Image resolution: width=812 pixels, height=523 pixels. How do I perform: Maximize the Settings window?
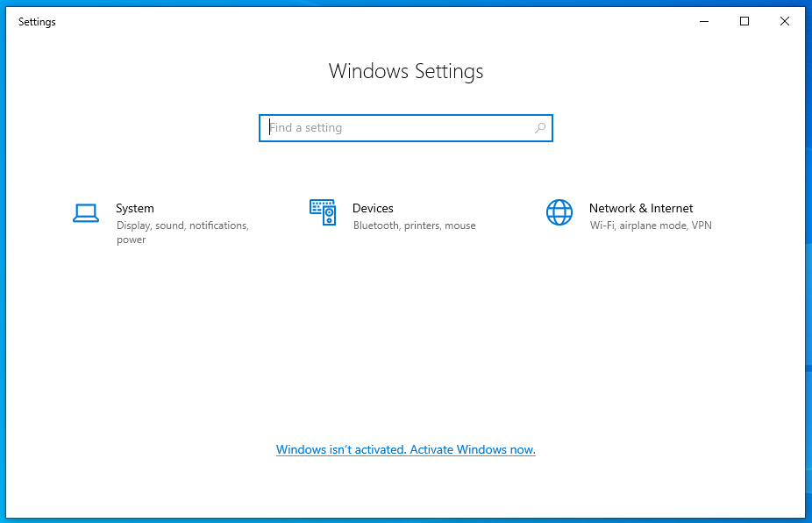(744, 21)
